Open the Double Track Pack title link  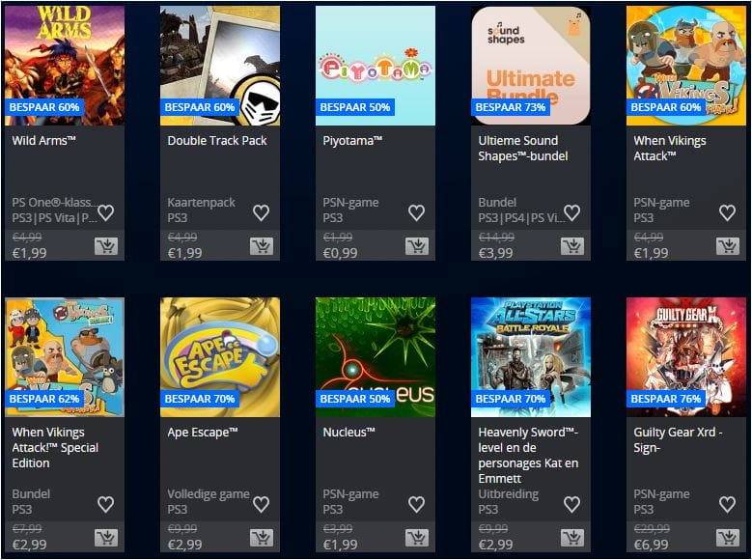217,141
